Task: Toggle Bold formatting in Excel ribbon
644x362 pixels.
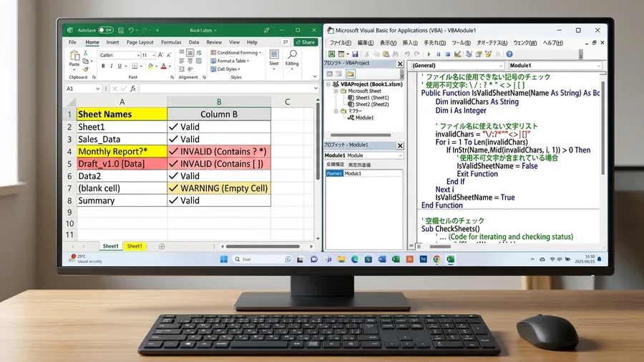Action: coord(103,66)
